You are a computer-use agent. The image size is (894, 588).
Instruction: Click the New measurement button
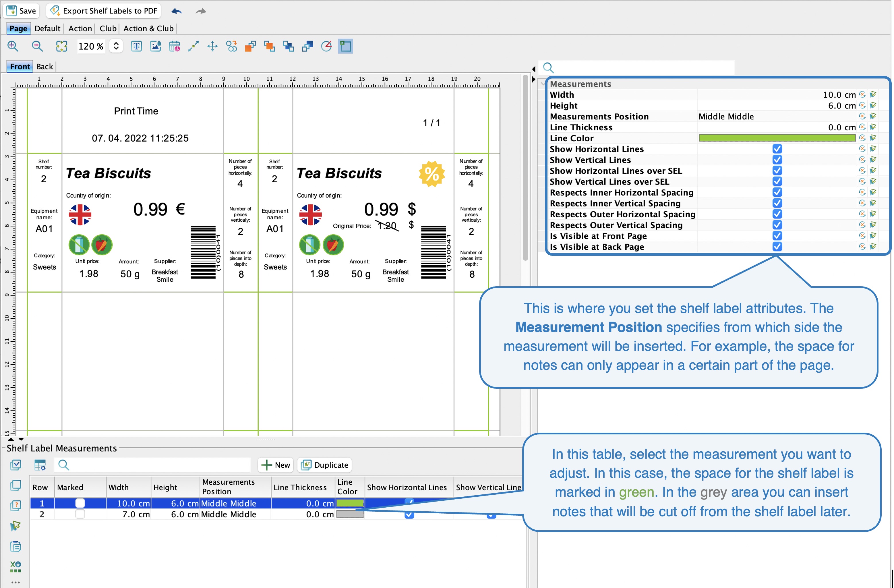click(x=276, y=465)
